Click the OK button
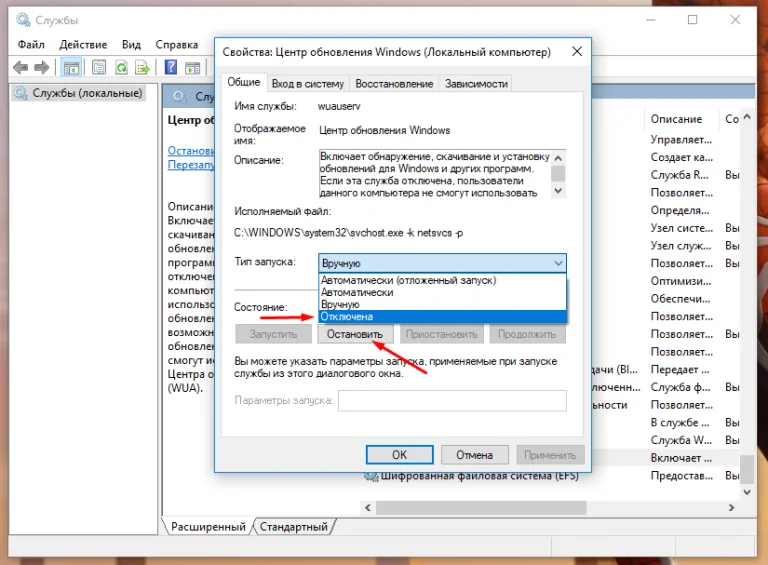 point(399,455)
